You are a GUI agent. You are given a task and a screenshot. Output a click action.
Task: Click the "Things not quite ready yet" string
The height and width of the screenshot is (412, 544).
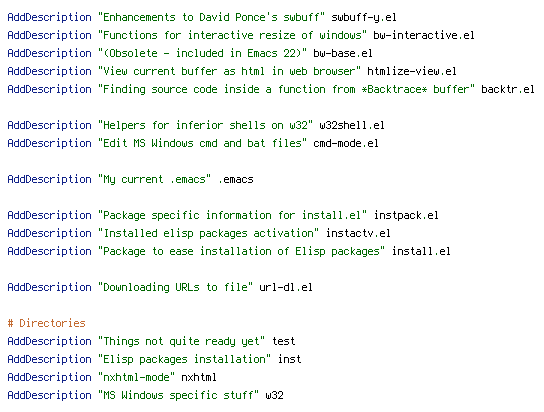[182, 342]
